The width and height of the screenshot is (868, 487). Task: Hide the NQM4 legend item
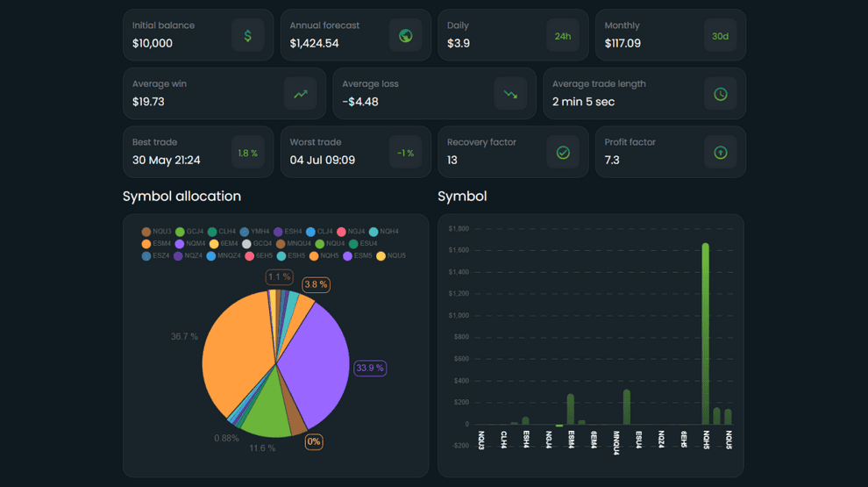190,244
